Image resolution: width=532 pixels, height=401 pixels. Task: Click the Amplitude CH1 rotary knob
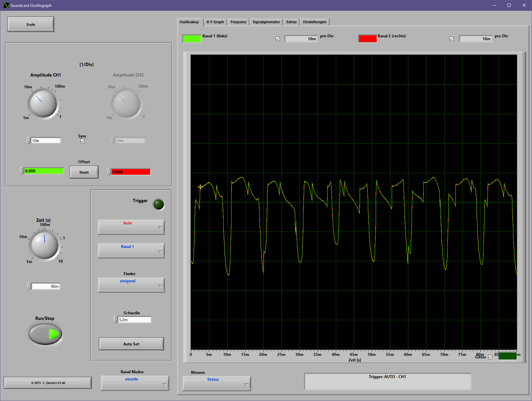coord(43,103)
